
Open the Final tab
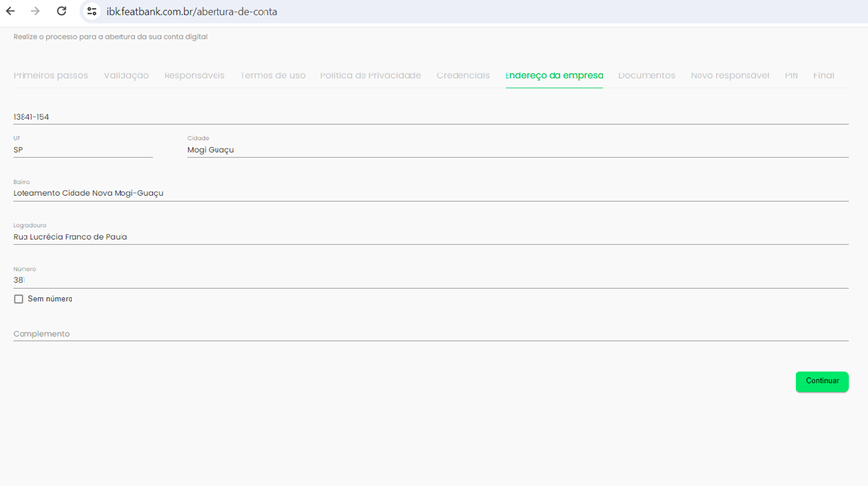click(823, 75)
